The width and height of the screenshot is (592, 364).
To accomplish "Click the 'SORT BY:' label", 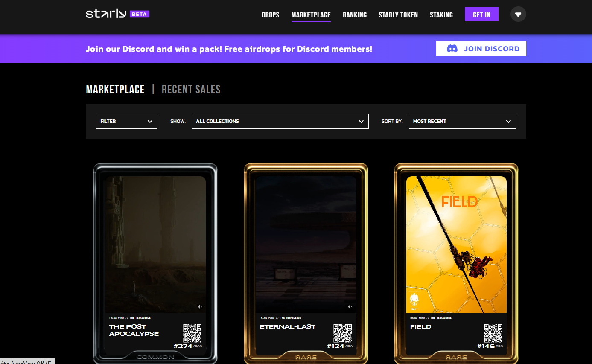I will pos(392,121).
